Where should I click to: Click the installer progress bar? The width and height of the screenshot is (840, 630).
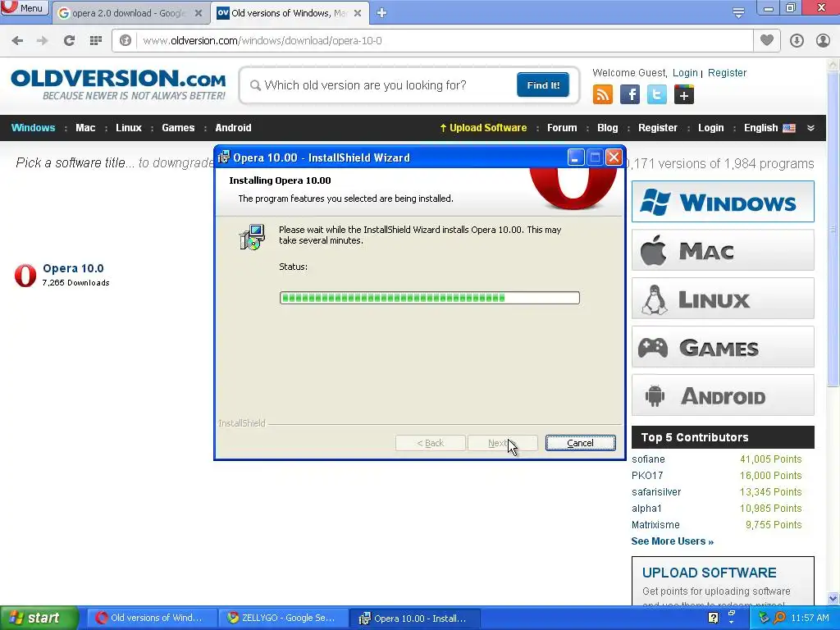click(430, 298)
